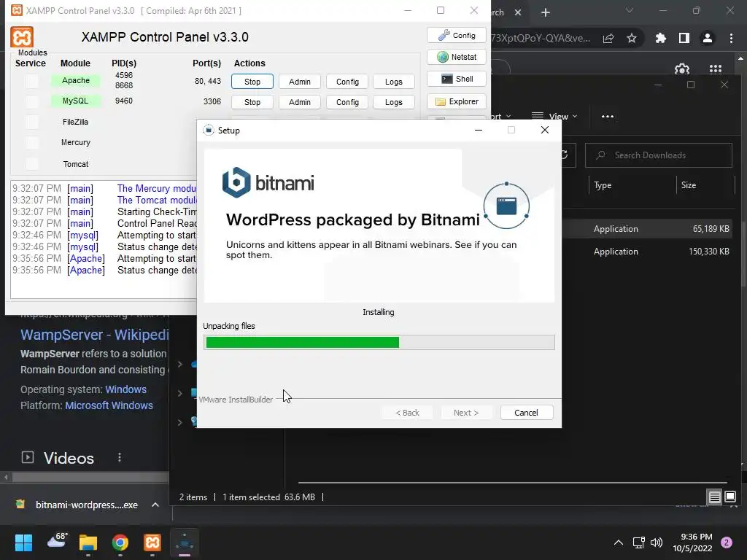
Task: Open MySQL Admin
Action: [300, 102]
